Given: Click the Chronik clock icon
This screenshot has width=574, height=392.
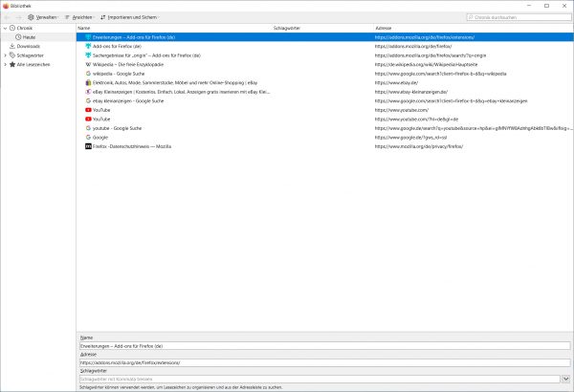Looking at the screenshot, I should (x=12, y=28).
